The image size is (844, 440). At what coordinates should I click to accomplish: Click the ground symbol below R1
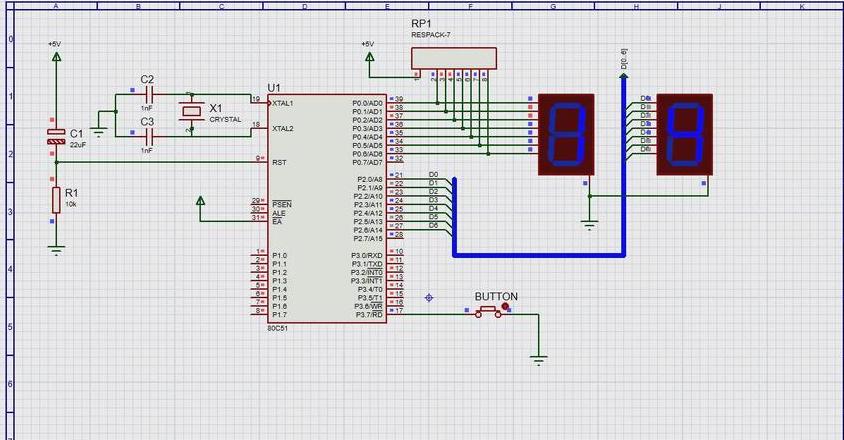point(56,250)
